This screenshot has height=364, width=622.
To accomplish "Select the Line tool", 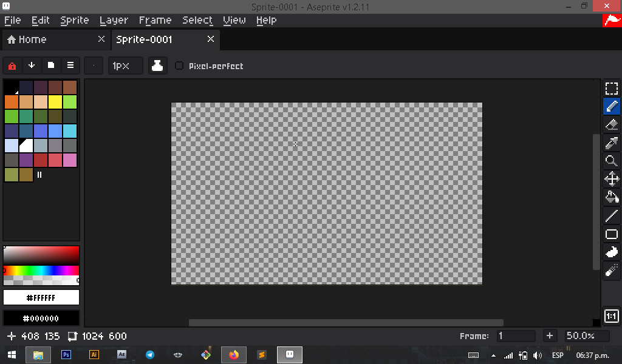I will [x=612, y=215].
